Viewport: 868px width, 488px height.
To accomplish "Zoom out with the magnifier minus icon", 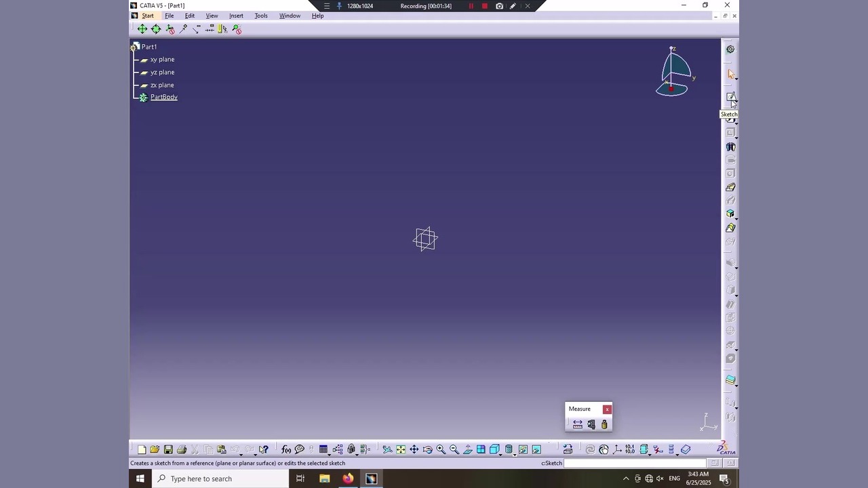I will click(x=454, y=449).
